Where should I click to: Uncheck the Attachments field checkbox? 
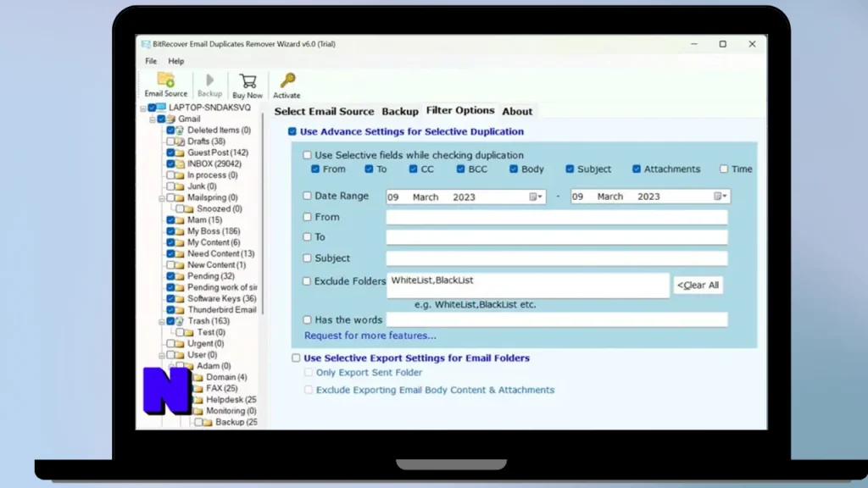point(637,169)
